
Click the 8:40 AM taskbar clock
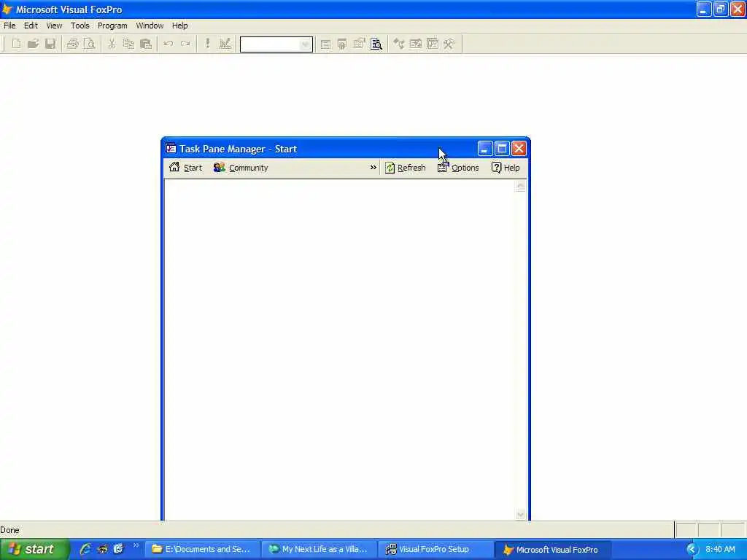720,550
